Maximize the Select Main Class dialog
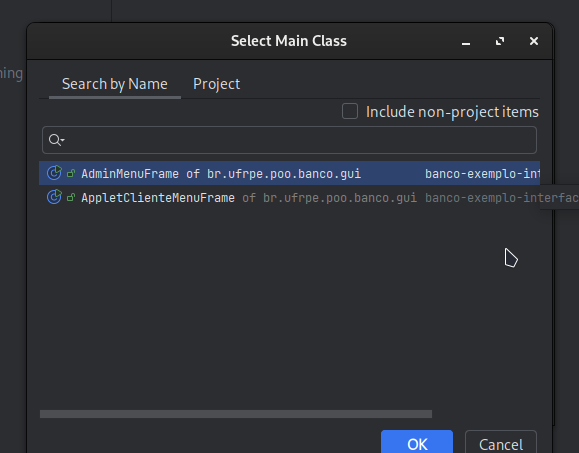Screen dimensions: 579x453 click(x=500, y=41)
